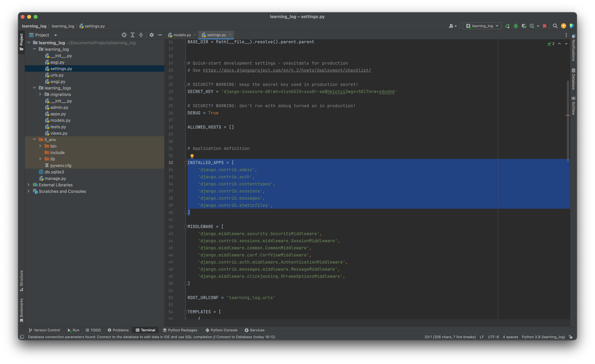The width and height of the screenshot is (595, 364).
Task: Click the yellow intention lightbulb
Action: pyautogui.click(x=192, y=156)
